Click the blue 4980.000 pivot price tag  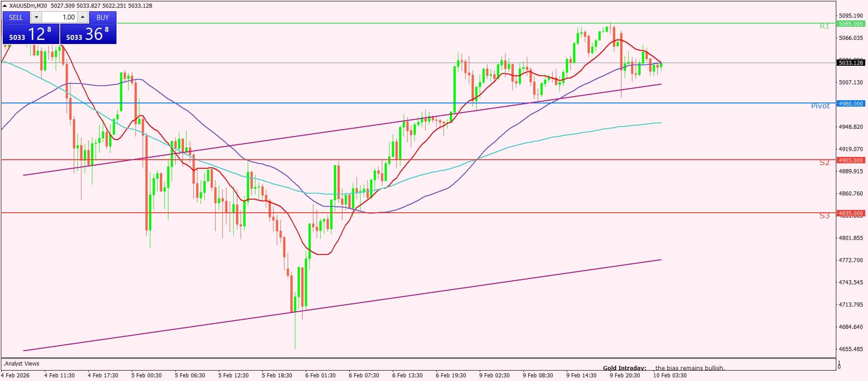click(x=851, y=103)
